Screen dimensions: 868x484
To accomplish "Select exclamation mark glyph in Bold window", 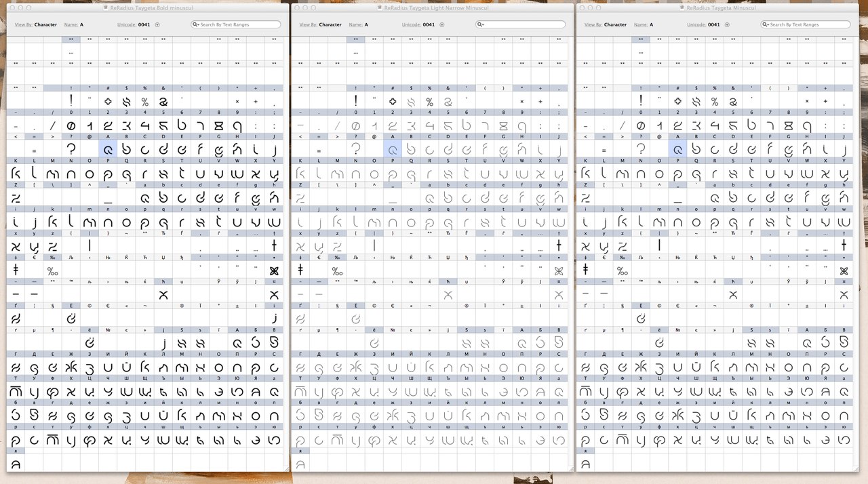I will pyautogui.click(x=71, y=100).
